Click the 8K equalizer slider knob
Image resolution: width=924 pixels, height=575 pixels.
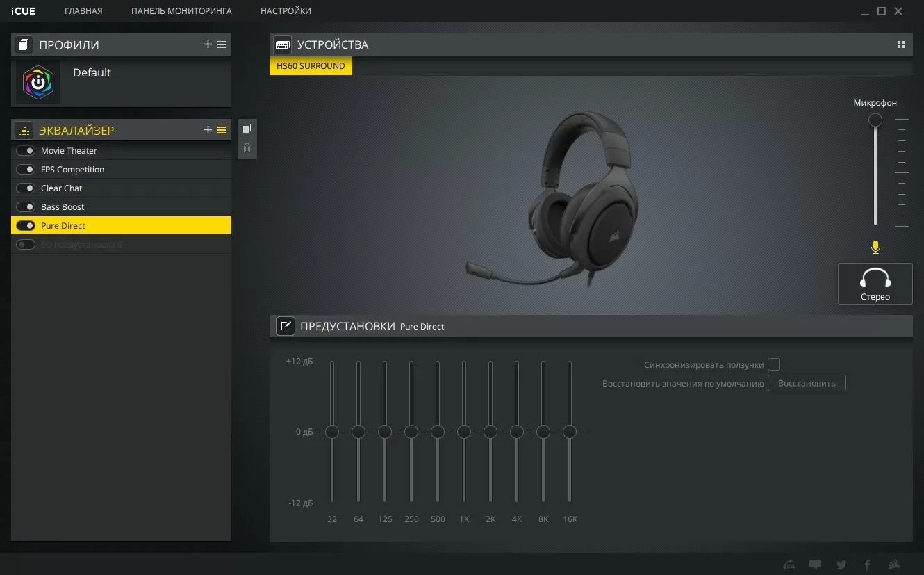pyautogui.click(x=543, y=432)
